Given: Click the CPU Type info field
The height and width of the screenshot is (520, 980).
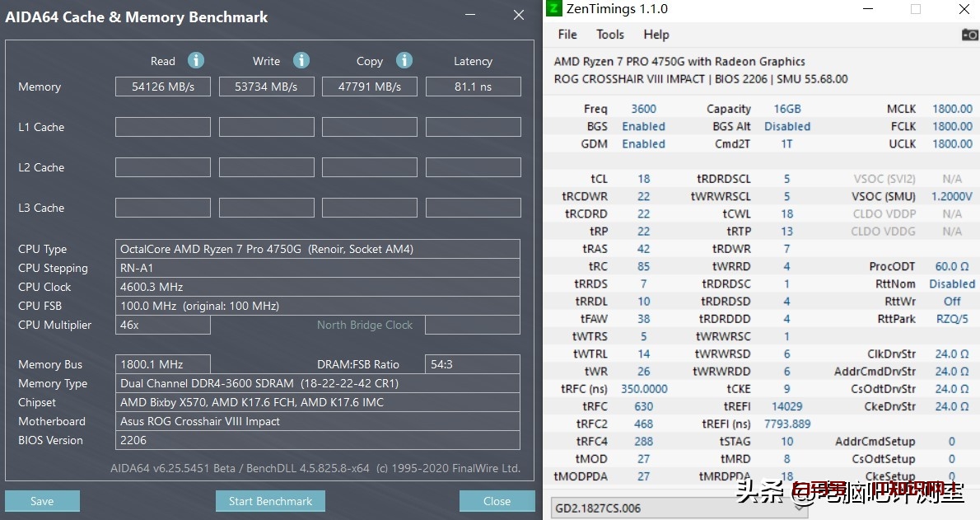Looking at the screenshot, I should [x=318, y=249].
